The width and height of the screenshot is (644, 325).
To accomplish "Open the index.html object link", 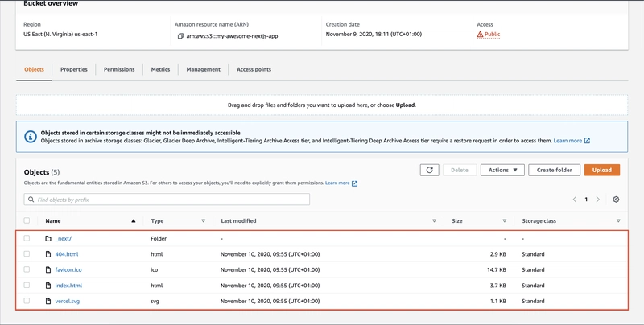I will click(68, 286).
